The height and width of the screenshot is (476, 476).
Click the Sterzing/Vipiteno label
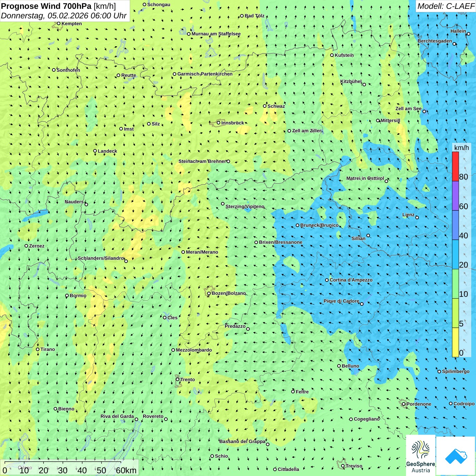[x=245, y=206]
